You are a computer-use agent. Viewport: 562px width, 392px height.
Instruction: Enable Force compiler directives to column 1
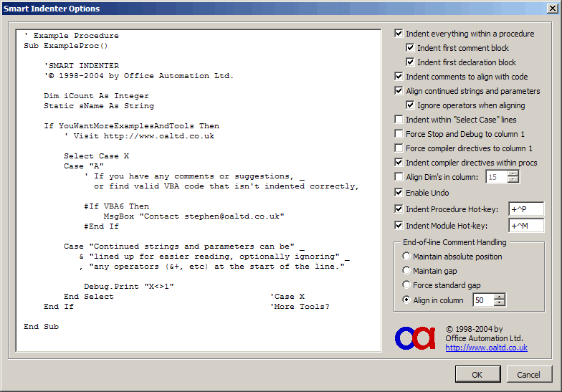[399, 148]
